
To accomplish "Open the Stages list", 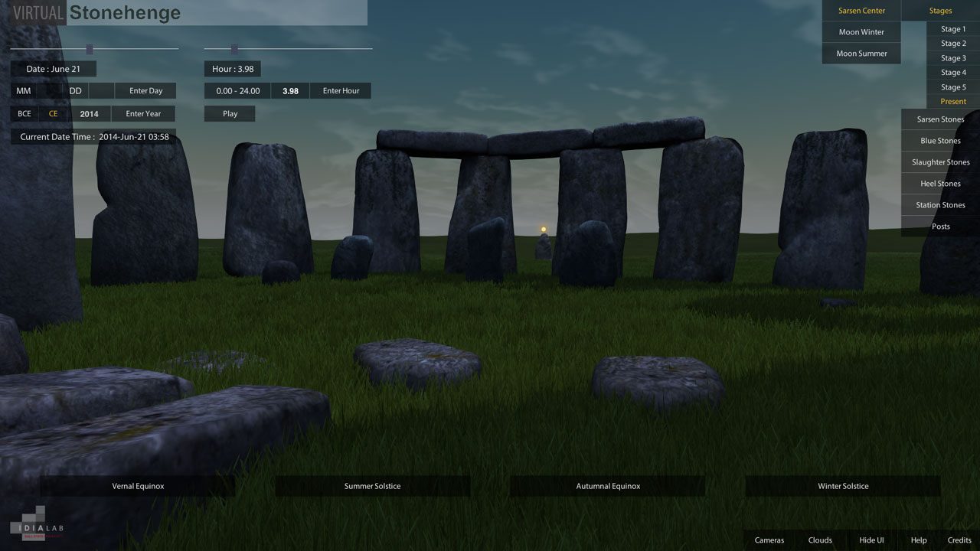I will (x=940, y=11).
